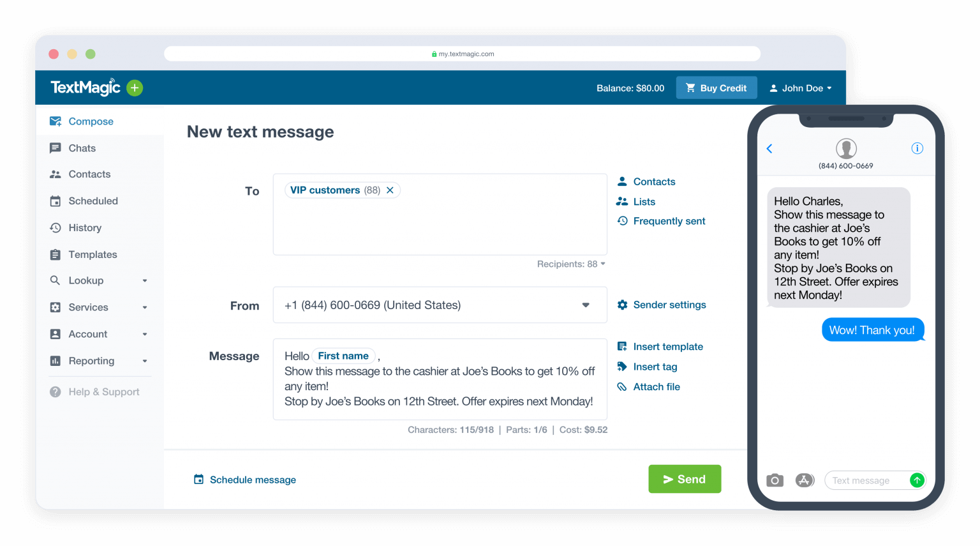Click the camera icon on the phone
Image resolution: width=980 pixels, height=546 pixels.
[x=775, y=480]
